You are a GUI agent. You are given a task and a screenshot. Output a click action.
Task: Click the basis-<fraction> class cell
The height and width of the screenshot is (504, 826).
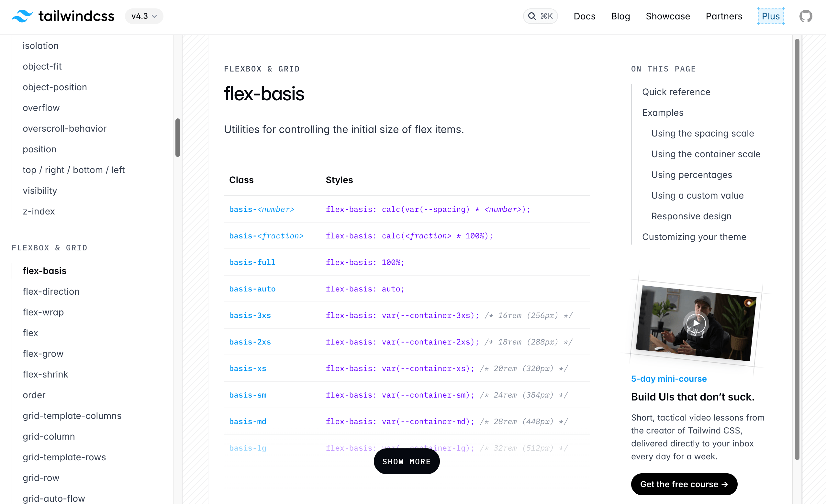266,236
